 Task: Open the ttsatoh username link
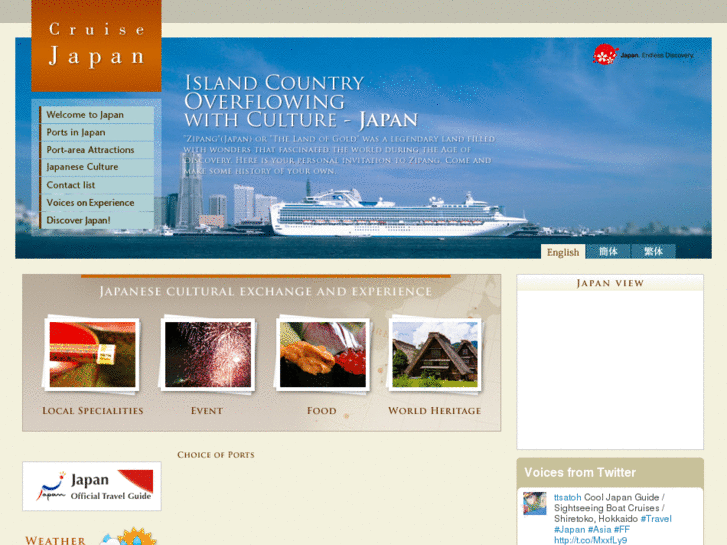(568, 497)
